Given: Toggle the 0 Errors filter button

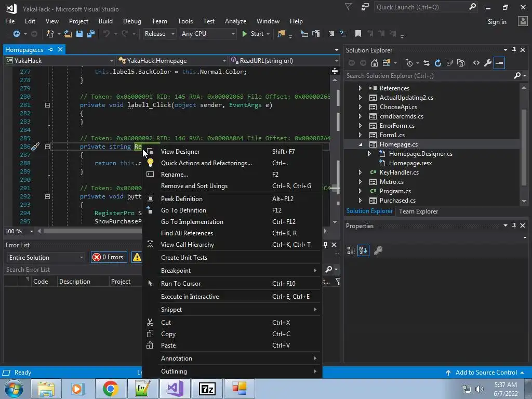Looking at the screenshot, I should pos(109,257).
